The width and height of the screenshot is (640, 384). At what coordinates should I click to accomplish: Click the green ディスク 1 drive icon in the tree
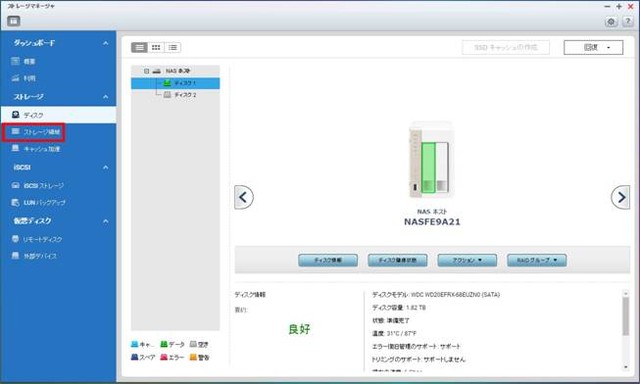click(167, 83)
